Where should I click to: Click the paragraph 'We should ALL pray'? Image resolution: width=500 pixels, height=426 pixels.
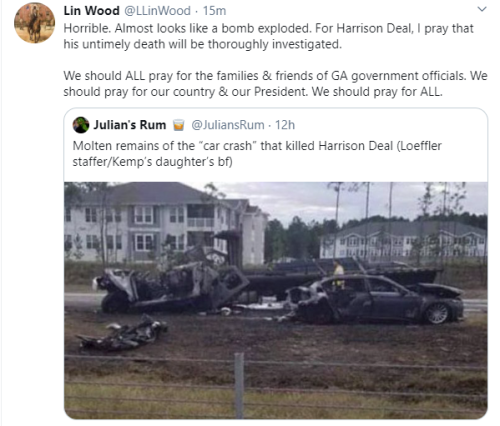click(x=275, y=83)
